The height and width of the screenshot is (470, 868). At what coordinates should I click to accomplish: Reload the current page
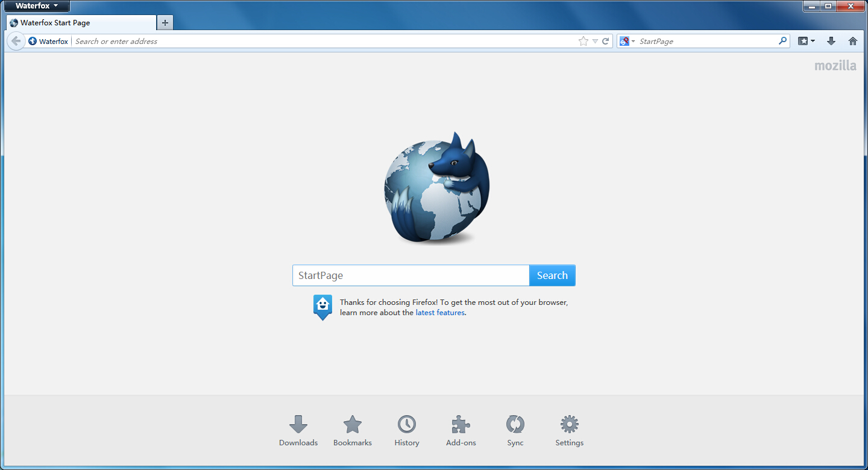click(606, 41)
